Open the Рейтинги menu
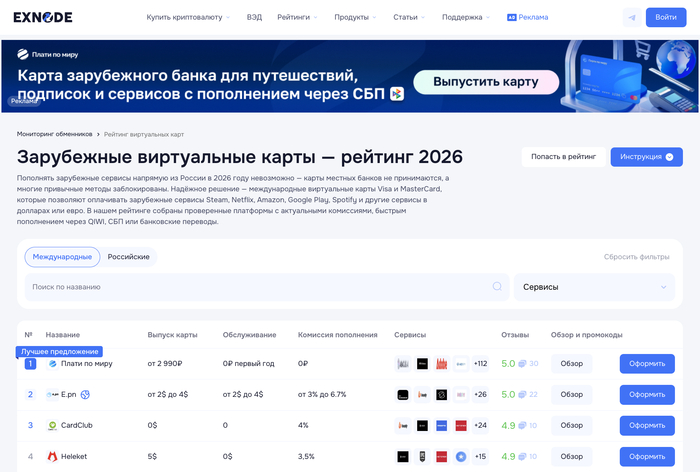 pyautogui.click(x=297, y=17)
